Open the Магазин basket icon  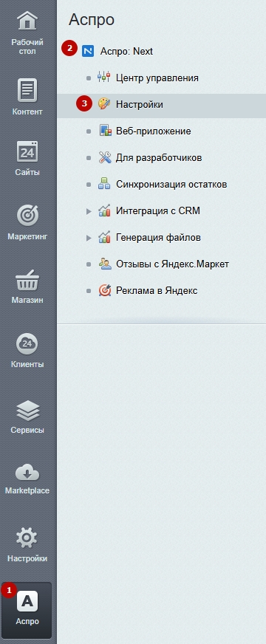click(27, 280)
